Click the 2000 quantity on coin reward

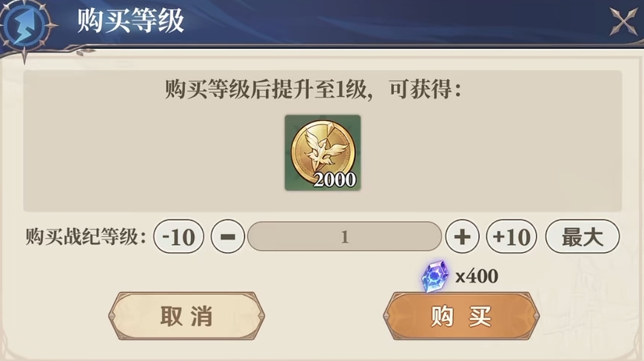coord(335,180)
